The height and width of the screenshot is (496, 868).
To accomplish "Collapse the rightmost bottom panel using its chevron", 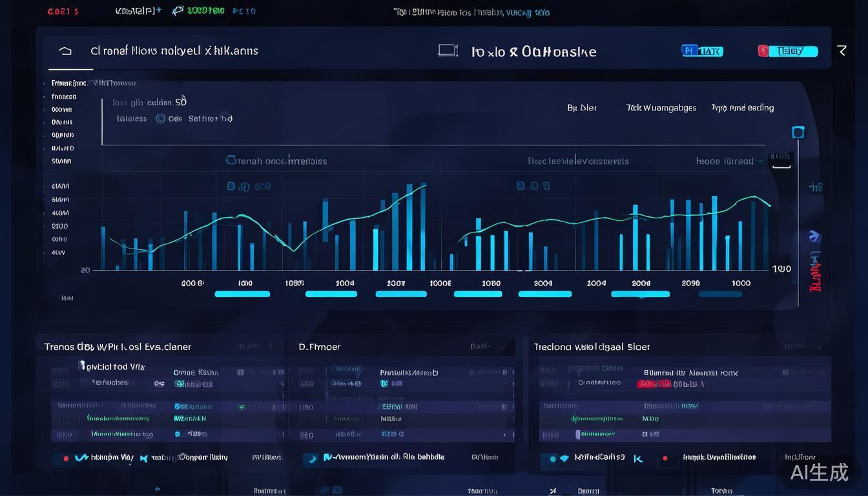I will 819,347.
